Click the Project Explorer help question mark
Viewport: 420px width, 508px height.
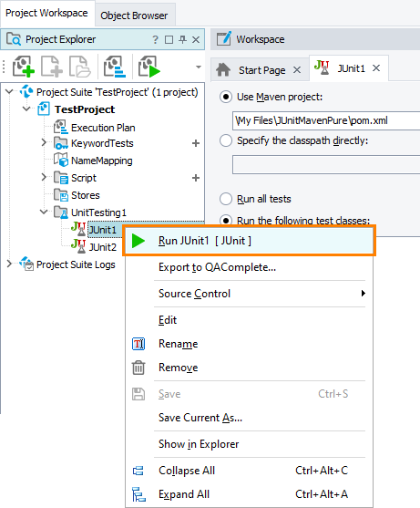155,40
